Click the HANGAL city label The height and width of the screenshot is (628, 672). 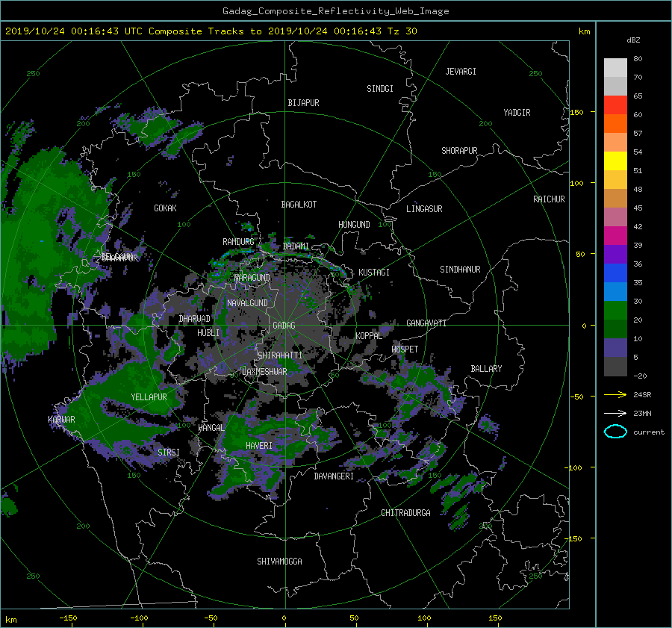click(211, 428)
